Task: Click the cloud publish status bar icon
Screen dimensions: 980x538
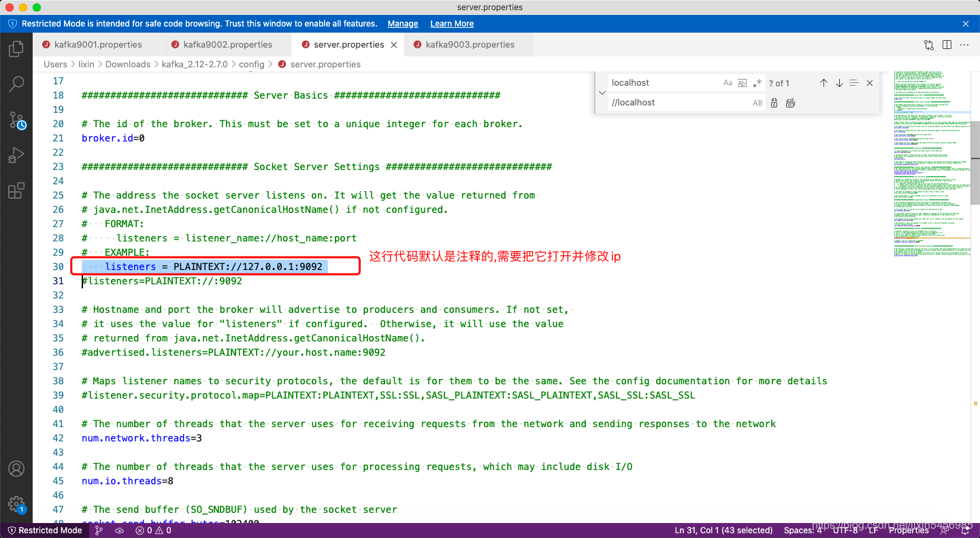Action: pyautogui.click(x=120, y=531)
